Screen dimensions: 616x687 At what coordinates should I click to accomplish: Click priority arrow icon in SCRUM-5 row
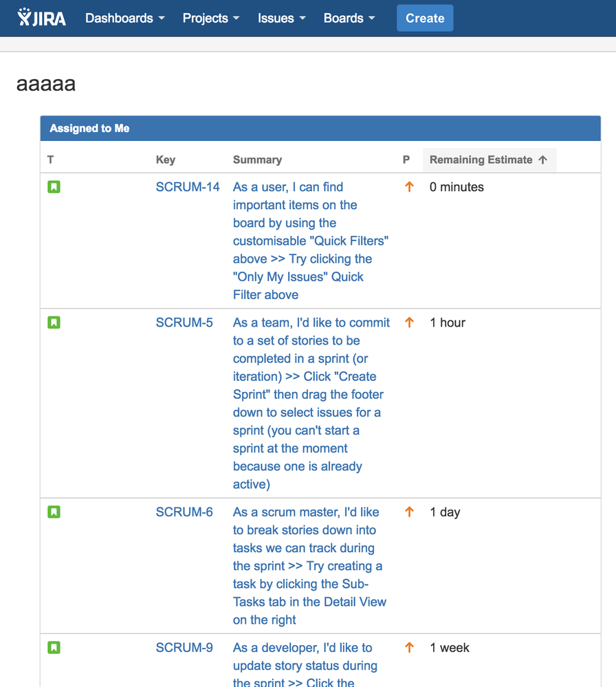(x=409, y=323)
